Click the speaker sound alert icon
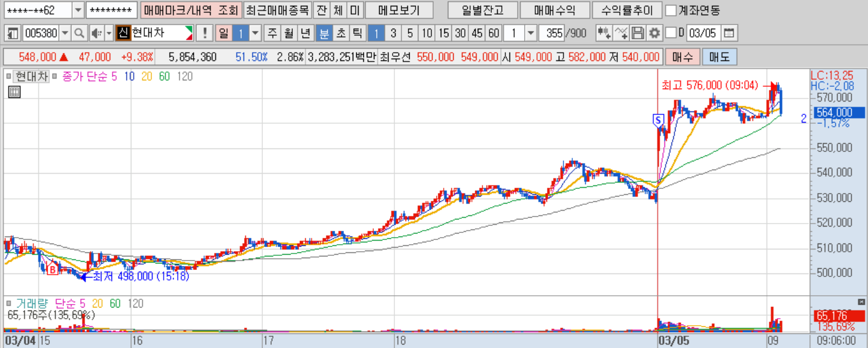 click(96, 33)
